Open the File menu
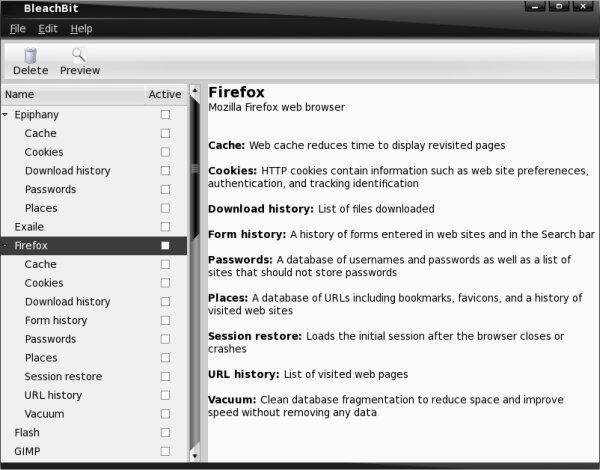The width and height of the screenshot is (600, 470). [18, 29]
